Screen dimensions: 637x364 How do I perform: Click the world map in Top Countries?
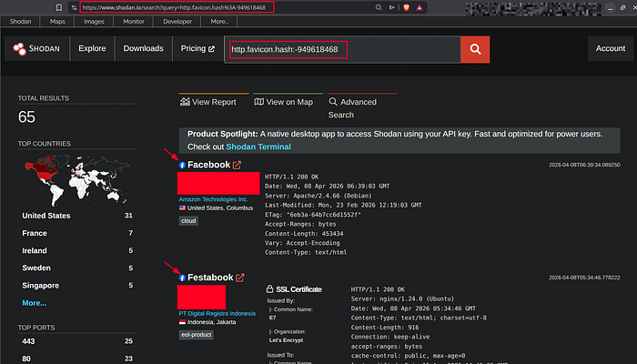click(77, 180)
